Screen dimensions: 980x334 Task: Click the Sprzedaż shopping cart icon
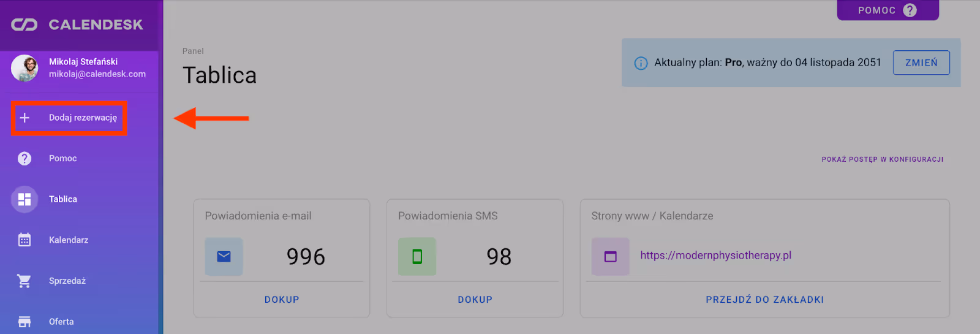24,281
